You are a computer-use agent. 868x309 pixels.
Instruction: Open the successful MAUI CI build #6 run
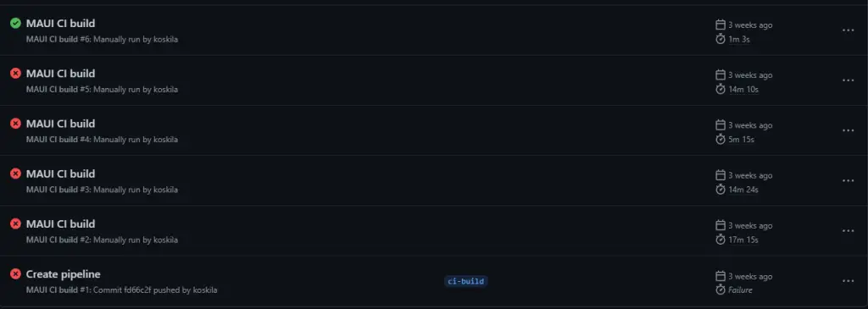click(60, 23)
